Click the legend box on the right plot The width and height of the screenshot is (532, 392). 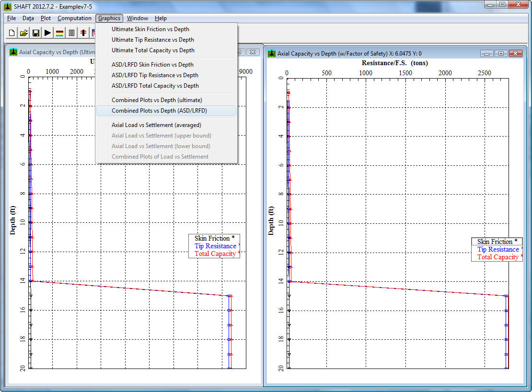click(497, 249)
